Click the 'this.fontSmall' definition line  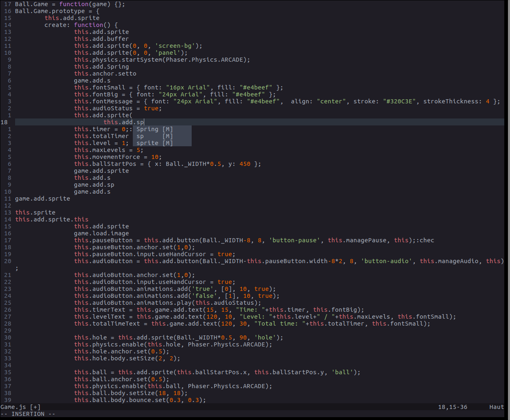pos(179,87)
